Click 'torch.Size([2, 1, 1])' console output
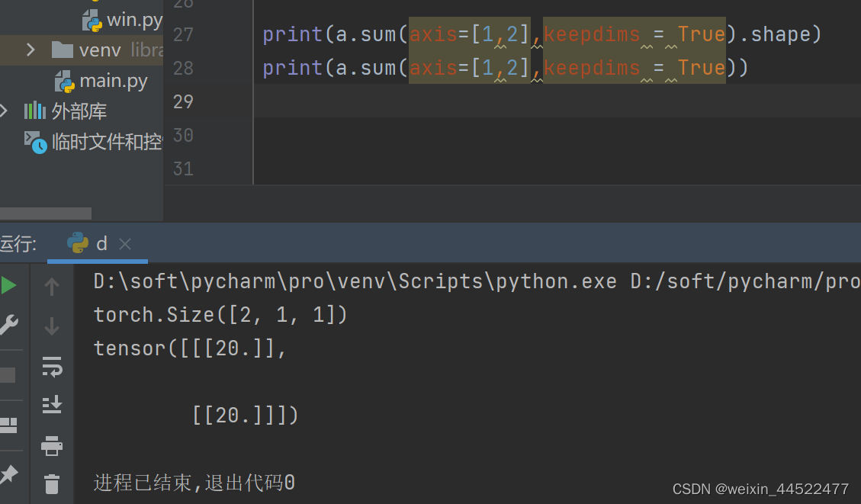Viewport: 861px width, 504px height. tap(220, 315)
